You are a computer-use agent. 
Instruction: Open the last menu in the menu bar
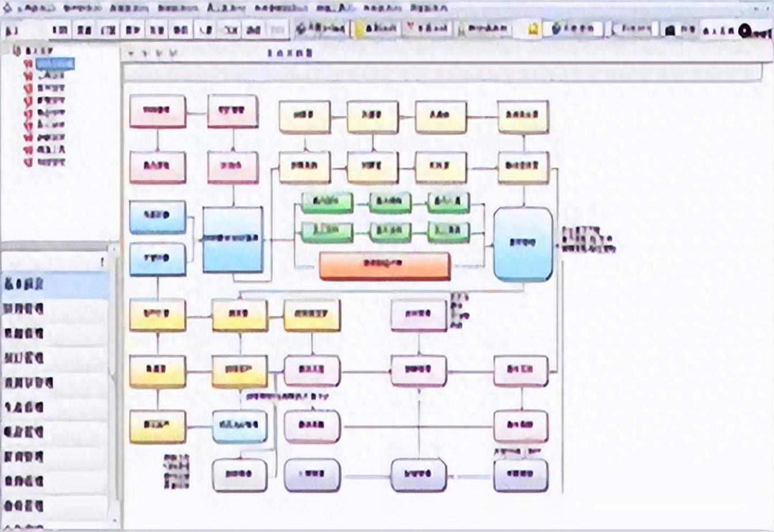click(x=429, y=9)
